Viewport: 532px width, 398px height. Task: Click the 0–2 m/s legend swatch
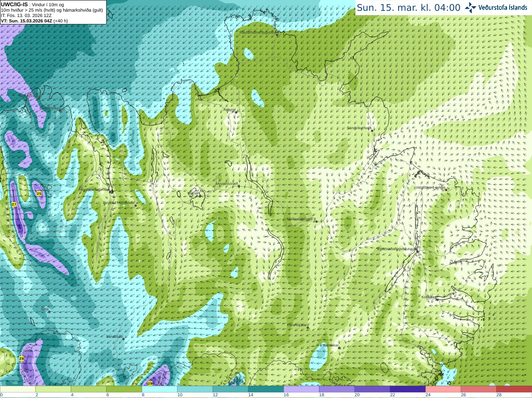(17, 389)
